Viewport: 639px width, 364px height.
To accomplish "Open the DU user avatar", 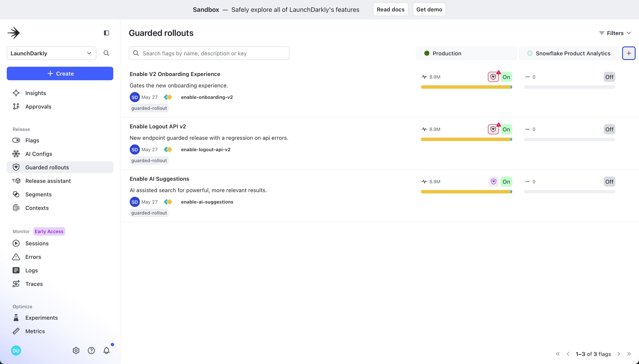I will click(16, 350).
